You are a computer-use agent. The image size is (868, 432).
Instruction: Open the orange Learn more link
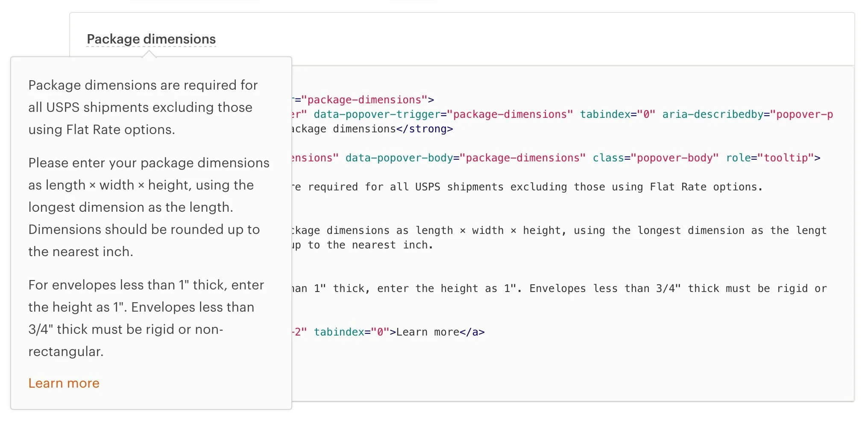tap(64, 383)
